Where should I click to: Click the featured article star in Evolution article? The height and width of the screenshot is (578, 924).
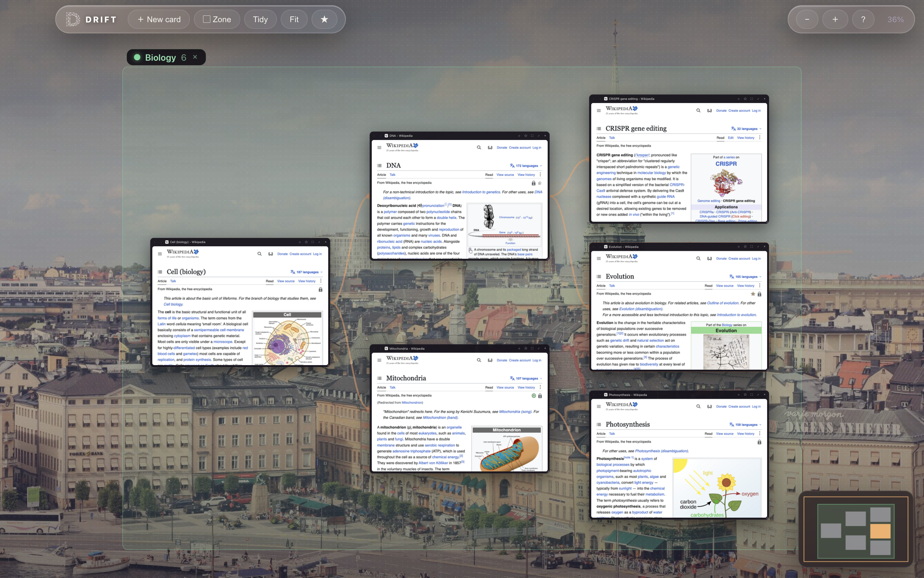pyautogui.click(x=753, y=294)
